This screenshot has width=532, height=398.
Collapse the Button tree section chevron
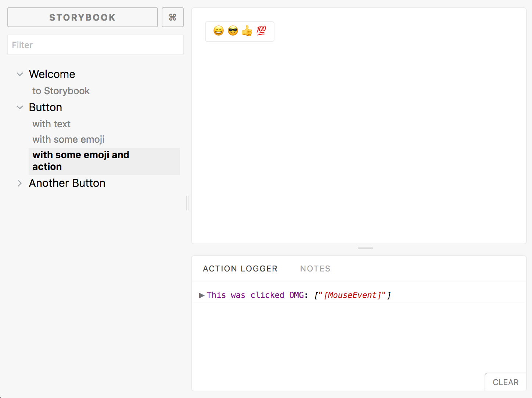pyautogui.click(x=20, y=107)
